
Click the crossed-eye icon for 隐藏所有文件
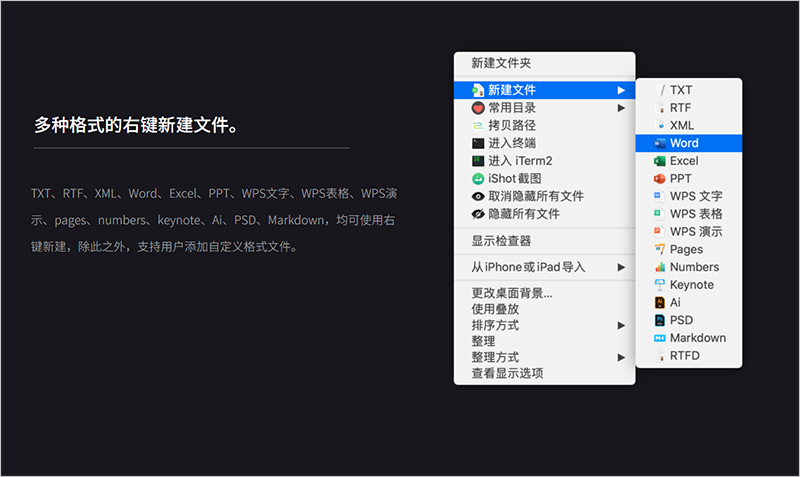[x=478, y=214]
